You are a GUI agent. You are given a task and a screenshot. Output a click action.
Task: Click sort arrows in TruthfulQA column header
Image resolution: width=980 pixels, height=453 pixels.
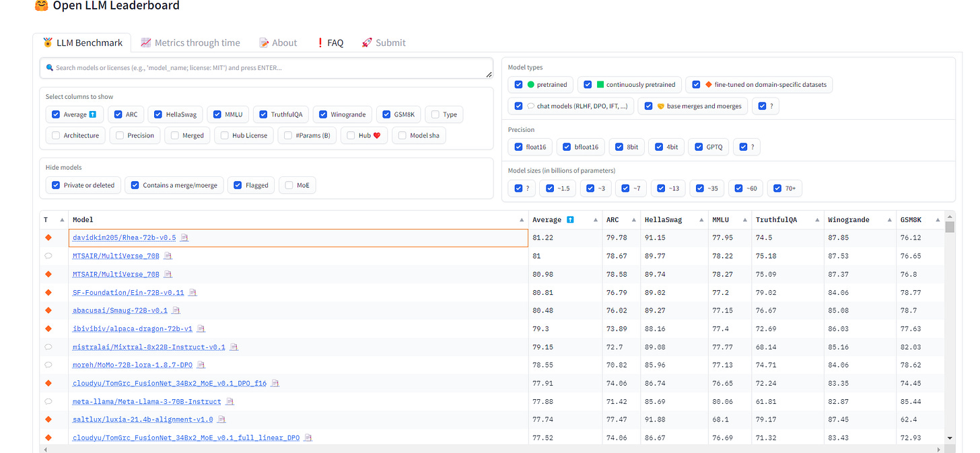(x=817, y=219)
